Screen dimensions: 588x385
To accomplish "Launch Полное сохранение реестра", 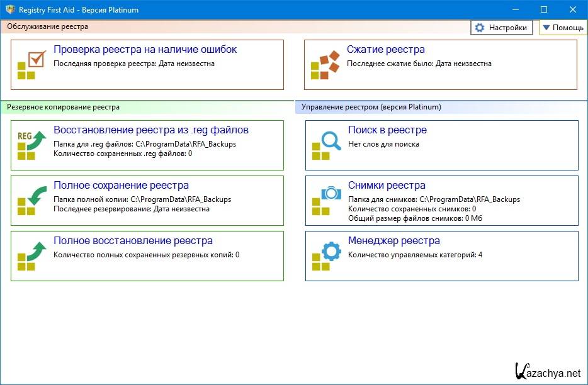I will pyautogui.click(x=121, y=186).
